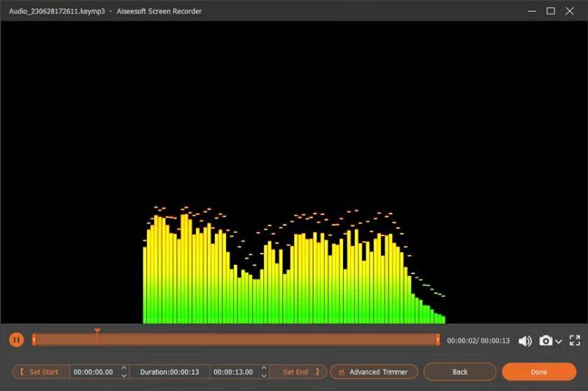This screenshot has width=588, height=391.
Task: Open the Advanced Trimmer
Action: click(x=374, y=372)
